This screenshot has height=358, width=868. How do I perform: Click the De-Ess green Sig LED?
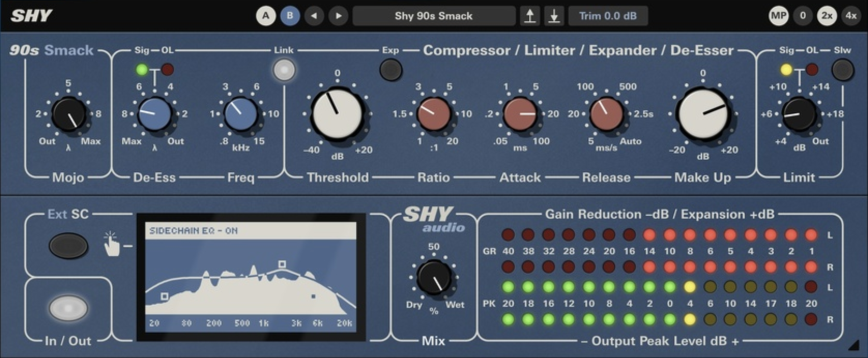[141, 69]
